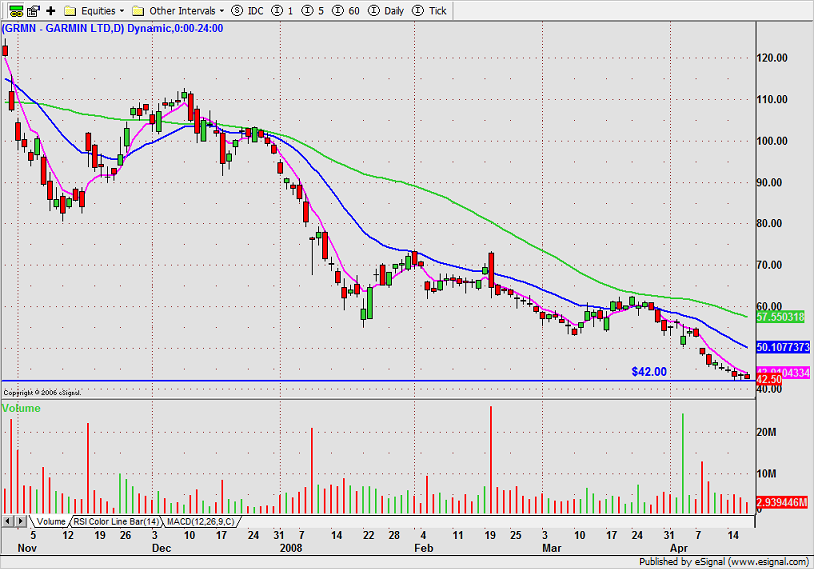Expand the Other Intervals dropdown
Screen dimensions: 814x569
click(x=178, y=10)
